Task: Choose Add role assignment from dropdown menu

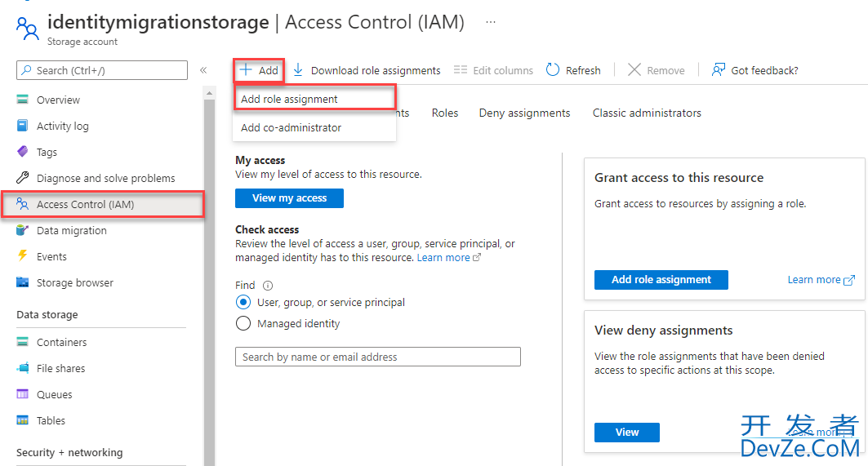Action: pos(314,99)
